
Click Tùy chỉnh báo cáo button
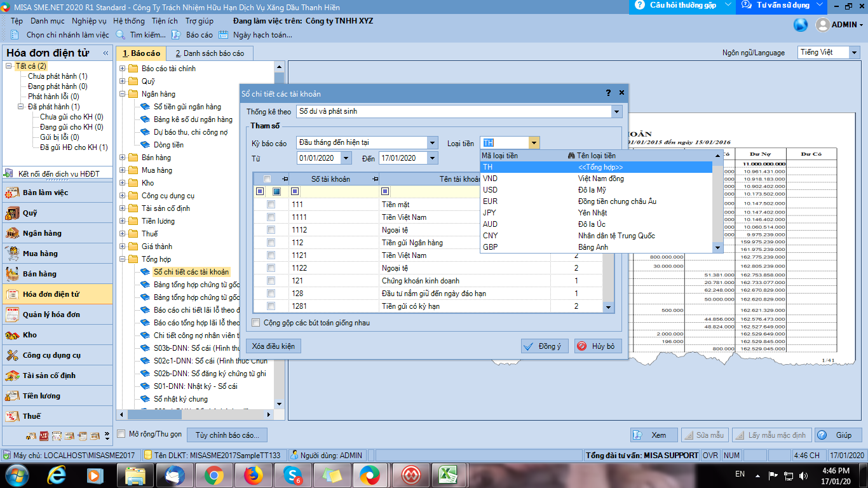pos(227,435)
